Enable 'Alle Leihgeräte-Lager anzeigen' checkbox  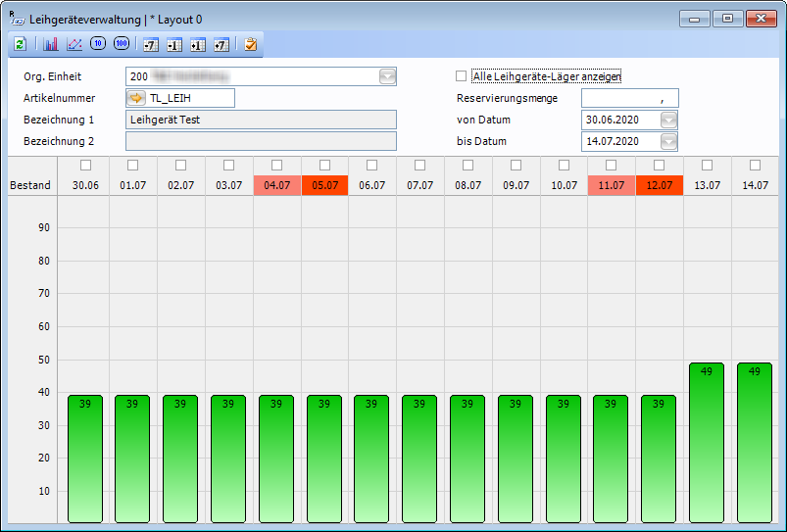pos(462,76)
